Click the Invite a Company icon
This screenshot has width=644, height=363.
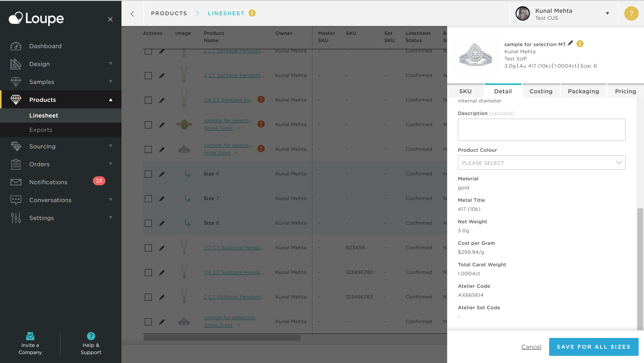coord(30,336)
